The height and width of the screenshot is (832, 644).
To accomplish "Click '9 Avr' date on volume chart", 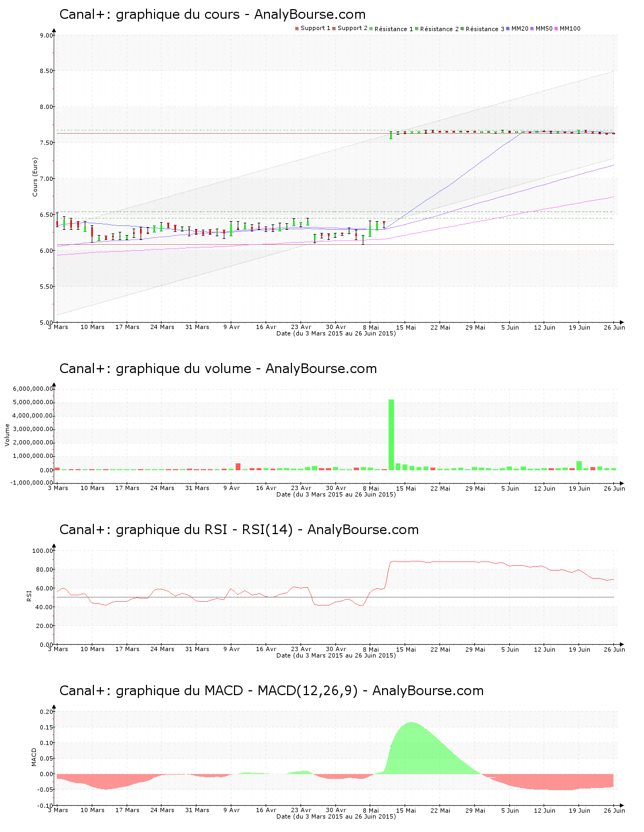I will (x=232, y=488).
